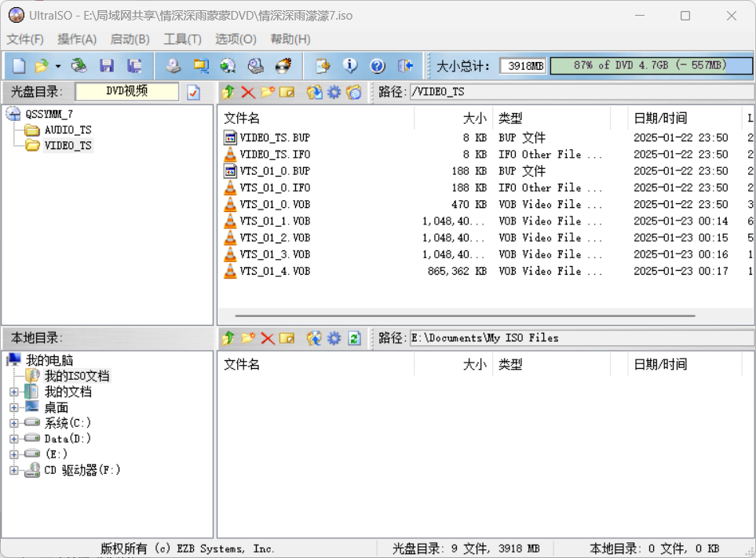Click the checkmark properties icon beside DVD视频

193,92
